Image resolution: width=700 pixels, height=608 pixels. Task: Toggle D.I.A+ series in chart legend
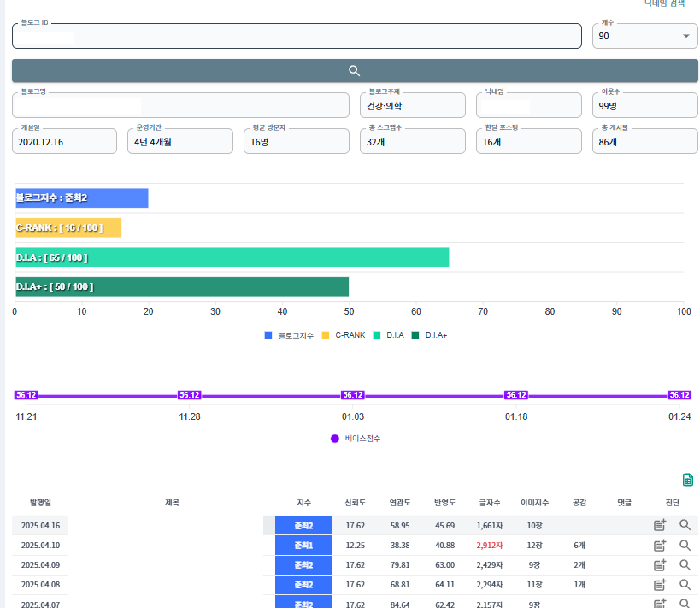pos(429,335)
